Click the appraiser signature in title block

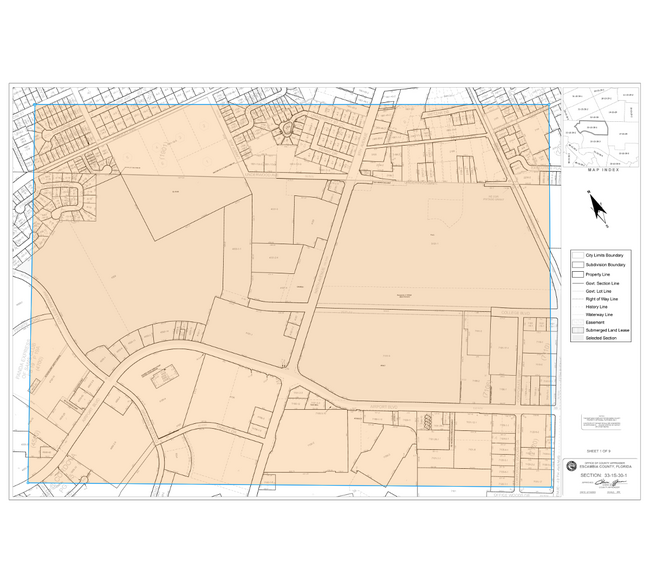click(x=606, y=485)
